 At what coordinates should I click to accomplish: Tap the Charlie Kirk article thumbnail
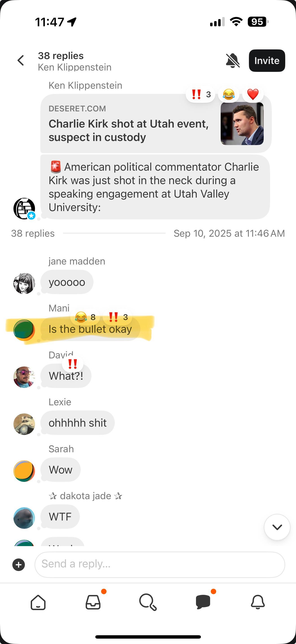242,124
